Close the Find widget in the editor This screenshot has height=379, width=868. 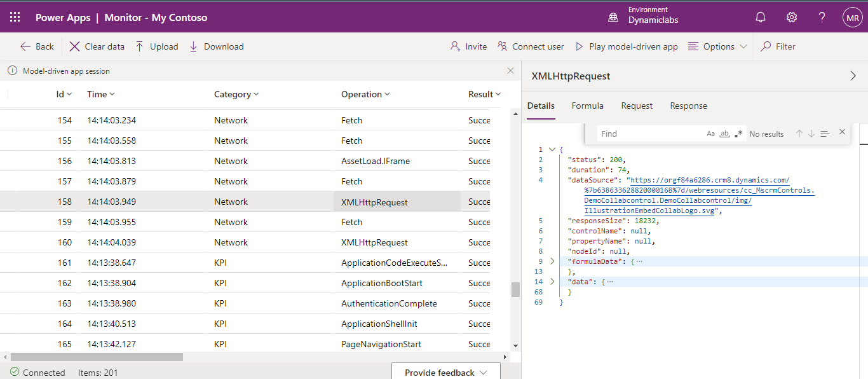pyautogui.click(x=842, y=132)
